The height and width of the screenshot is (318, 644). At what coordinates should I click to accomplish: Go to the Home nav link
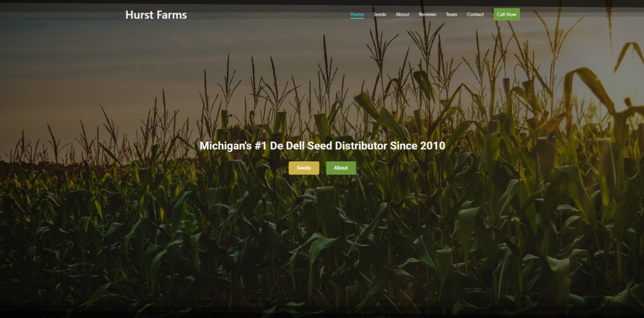[x=357, y=14]
